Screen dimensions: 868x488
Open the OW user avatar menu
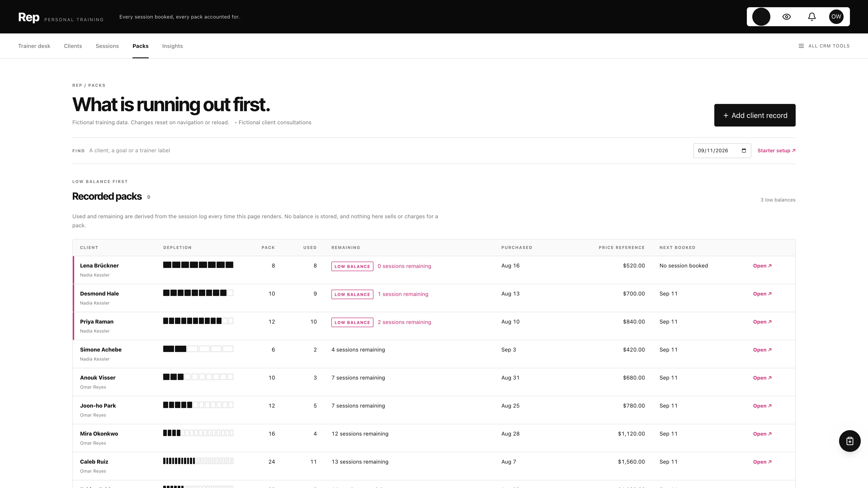click(836, 16)
